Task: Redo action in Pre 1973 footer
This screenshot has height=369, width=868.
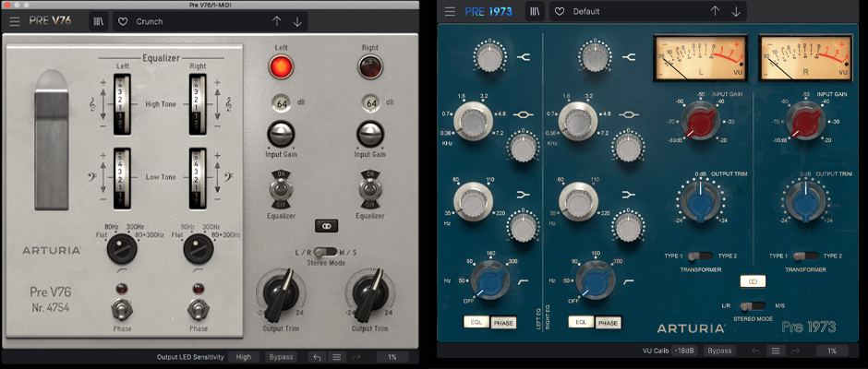Action: (x=795, y=351)
